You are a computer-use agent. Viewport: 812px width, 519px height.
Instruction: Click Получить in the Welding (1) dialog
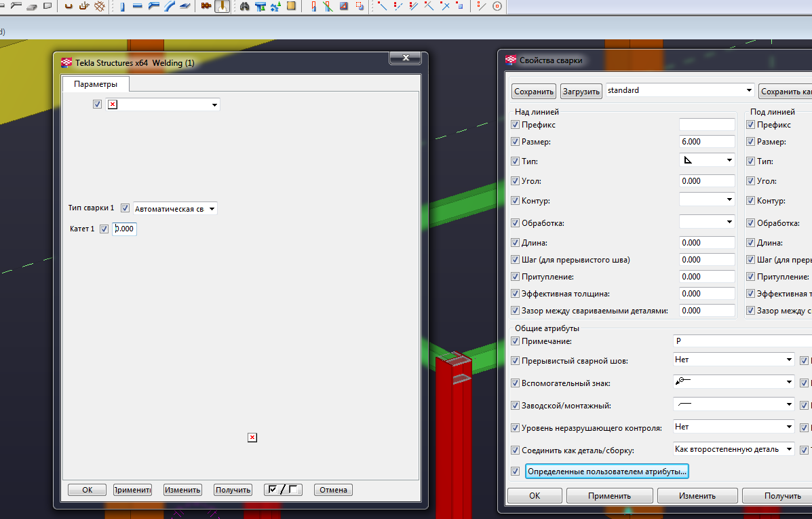pos(233,490)
